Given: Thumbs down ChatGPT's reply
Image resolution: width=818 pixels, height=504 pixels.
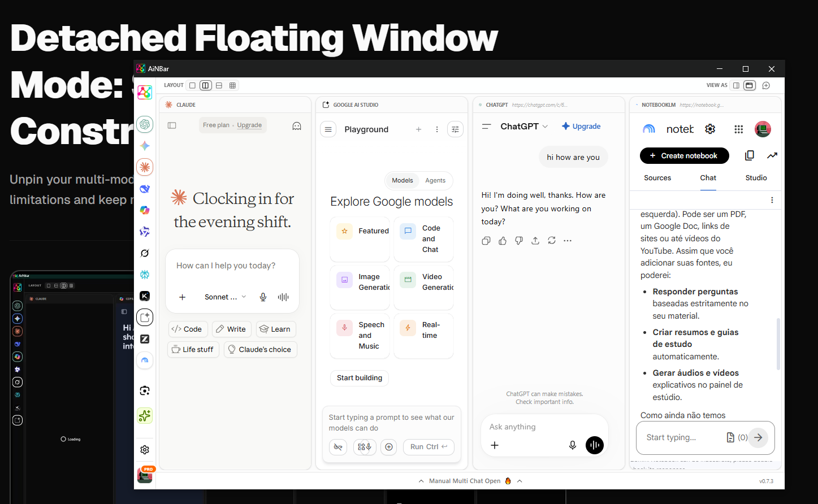Looking at the screenshot, I should 519,241.
